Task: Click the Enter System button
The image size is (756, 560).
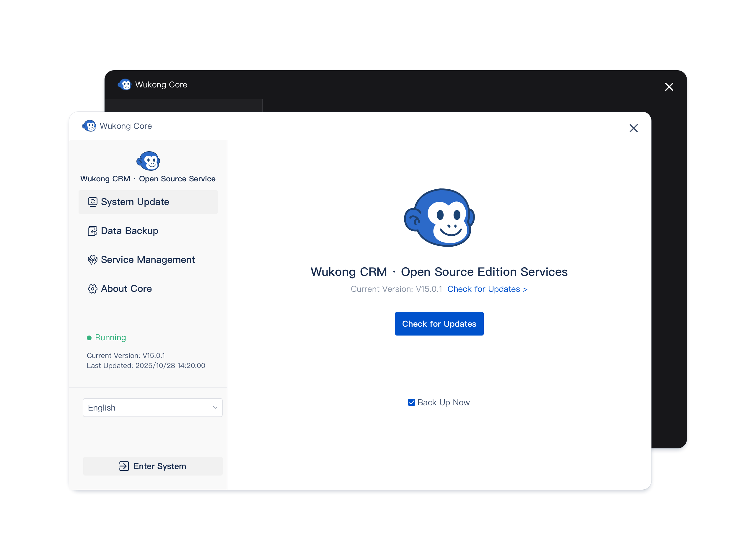Action: point(152,466)
